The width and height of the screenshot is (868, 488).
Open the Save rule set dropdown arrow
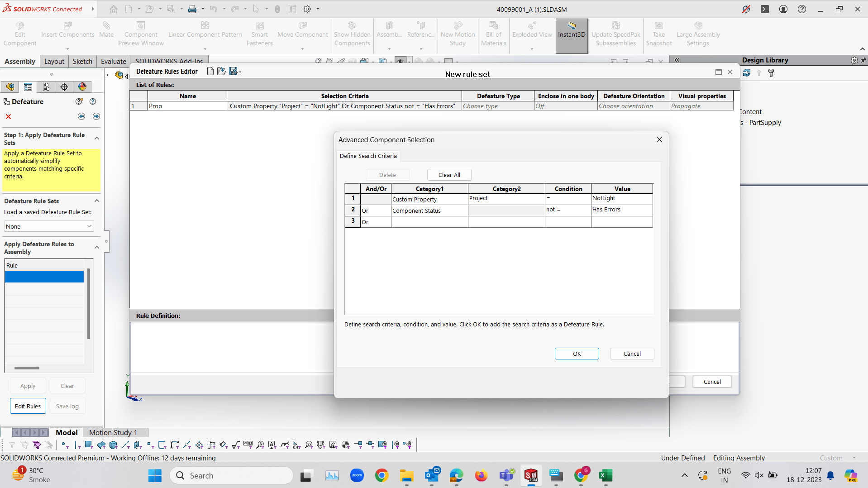pyautogui.click(x=240, y=72)
